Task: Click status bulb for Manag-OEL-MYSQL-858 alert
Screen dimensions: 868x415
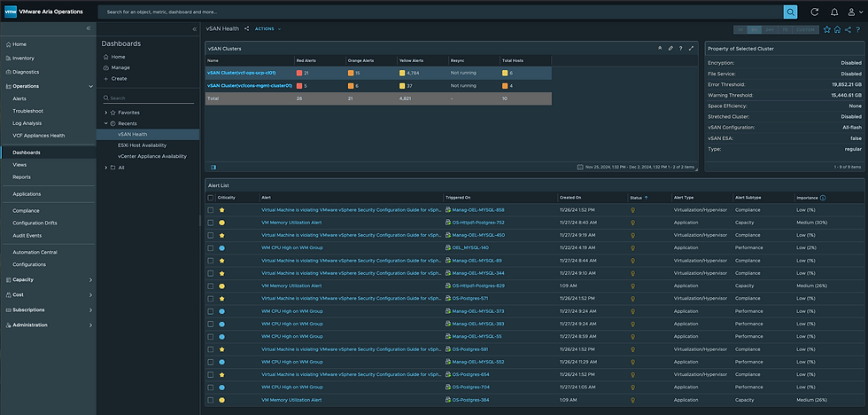Action: point(632,210)
